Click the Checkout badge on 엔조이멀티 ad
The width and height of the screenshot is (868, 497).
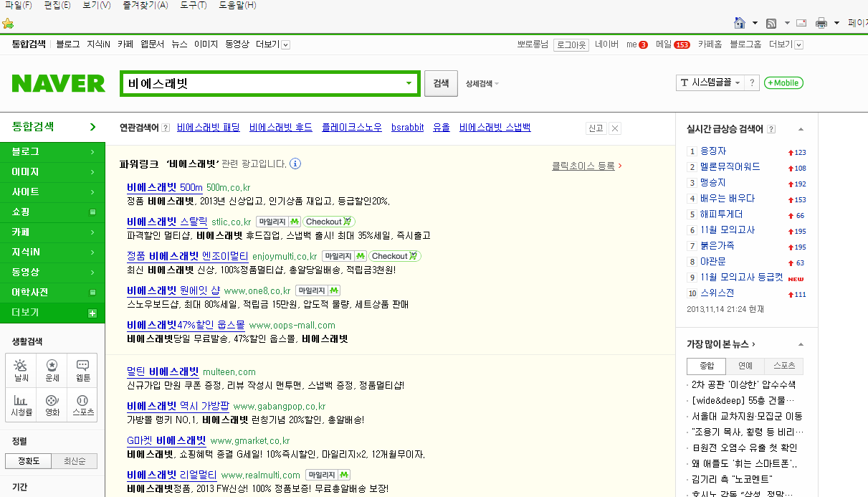394,256
